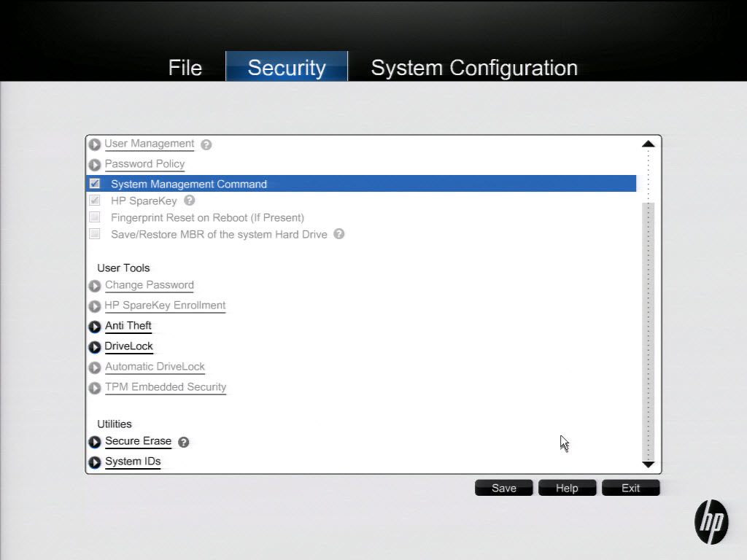Enable Fingerprint Reset on Reboot checkbox
The height and width of the screenshot is (560, 747).
tap(95, 217)
